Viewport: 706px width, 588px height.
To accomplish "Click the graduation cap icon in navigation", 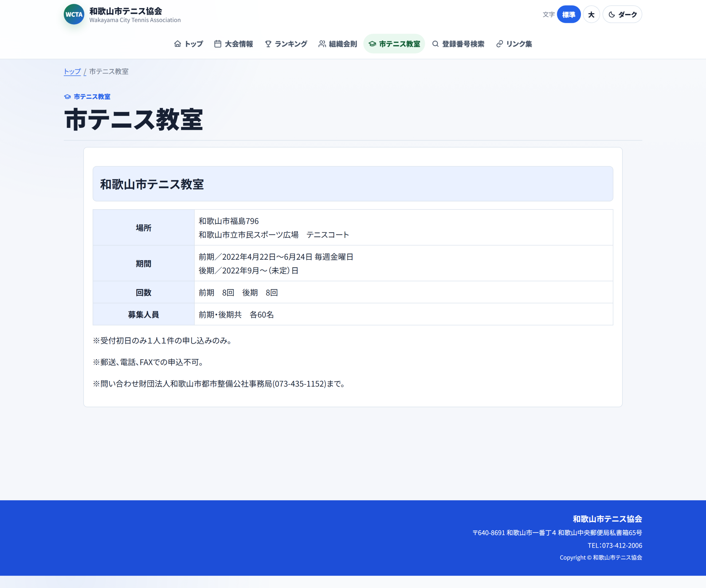I will (372, 44).
